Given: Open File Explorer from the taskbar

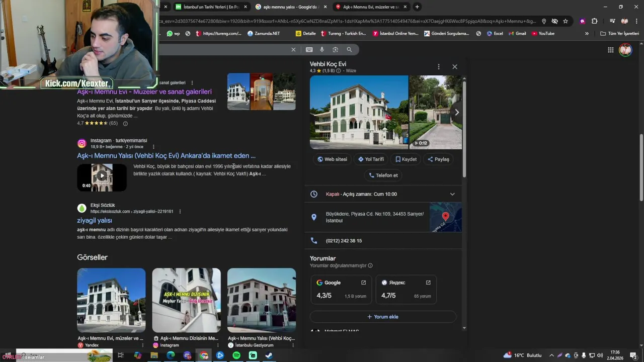Looking at the screenshot, I should click(x=154, y=355).
